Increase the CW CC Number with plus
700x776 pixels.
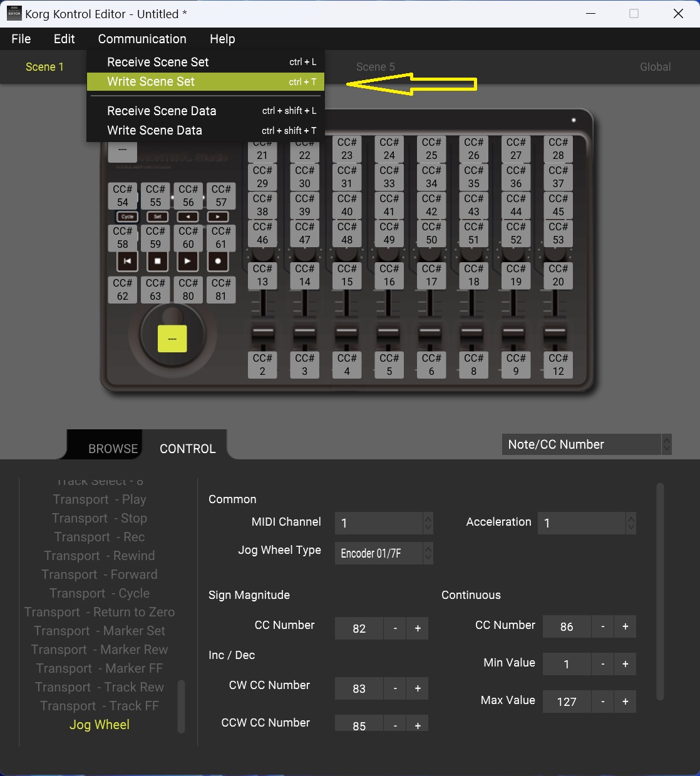[418, 688]
